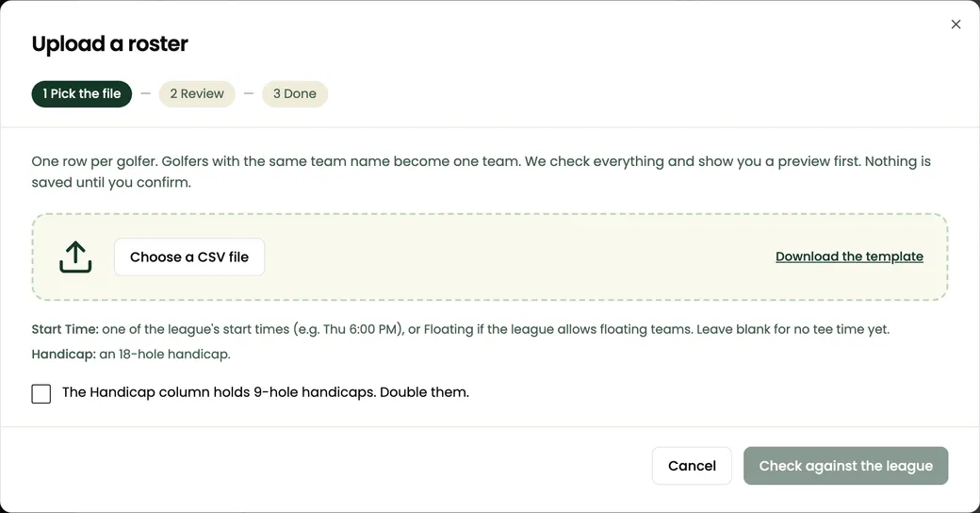Viewport: 980px width, 513px height.
Task: Open the Choose a CSV file picker
Action: 189,257
